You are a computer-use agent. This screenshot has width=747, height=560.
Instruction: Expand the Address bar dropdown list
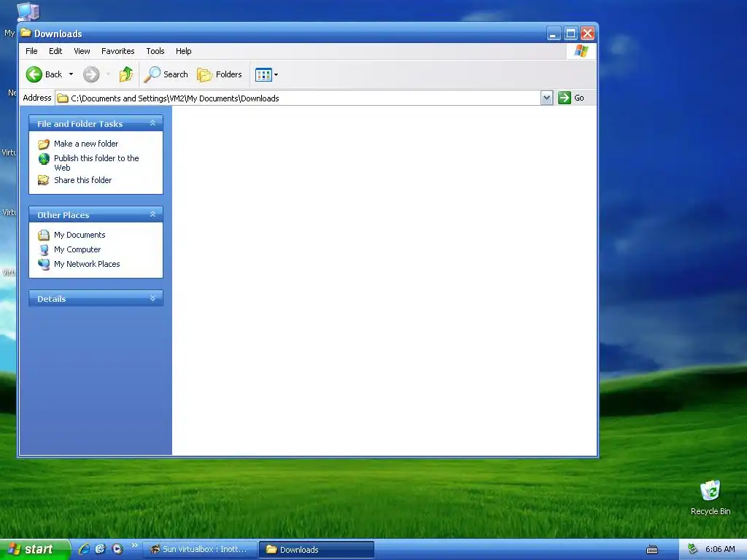[x=546, y=98]
